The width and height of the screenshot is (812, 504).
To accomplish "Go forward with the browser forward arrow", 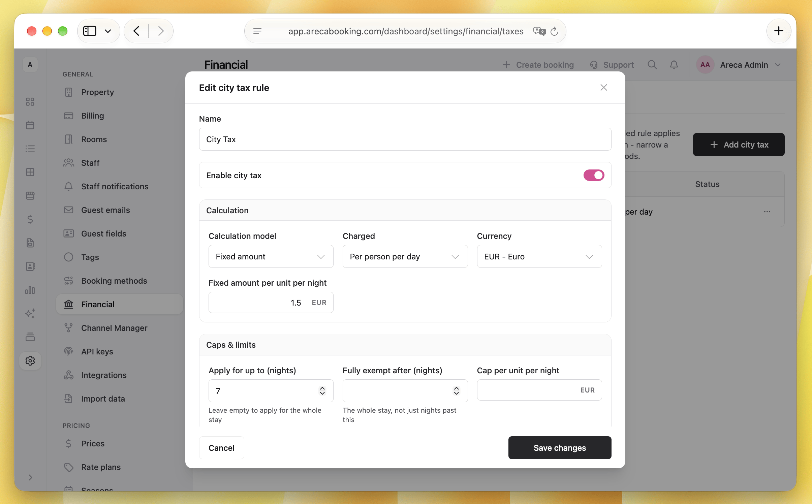I will (x=161, y=31).
